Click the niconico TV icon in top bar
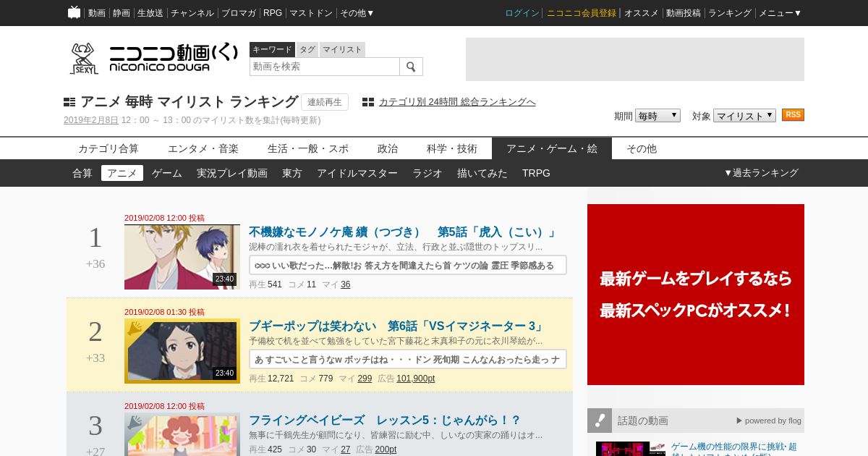 tap(74, 12)
